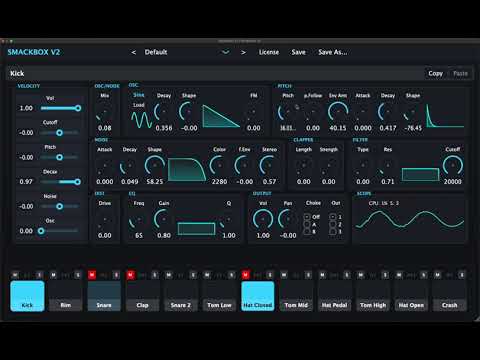480x360 pixels.
Task: Set Choke group to A
Action: point(307,224)
